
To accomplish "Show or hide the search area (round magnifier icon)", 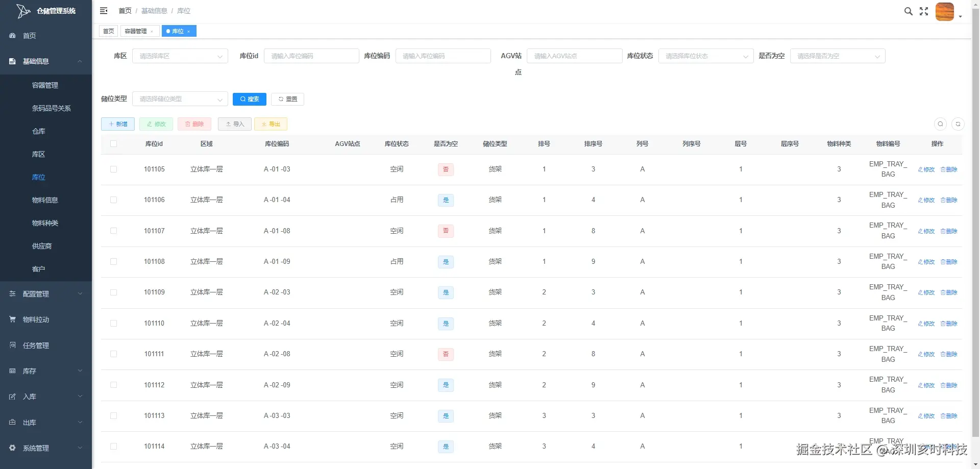I will coord(940,124).
